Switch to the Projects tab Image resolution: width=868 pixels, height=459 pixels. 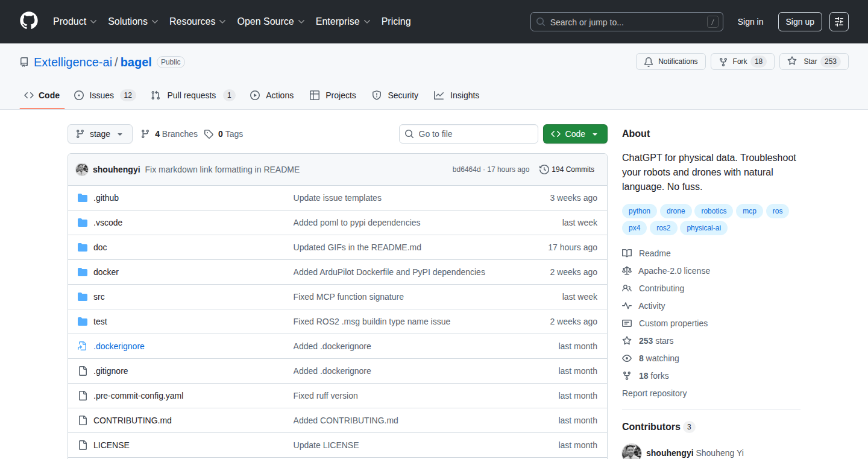click(x=333, y=95)
